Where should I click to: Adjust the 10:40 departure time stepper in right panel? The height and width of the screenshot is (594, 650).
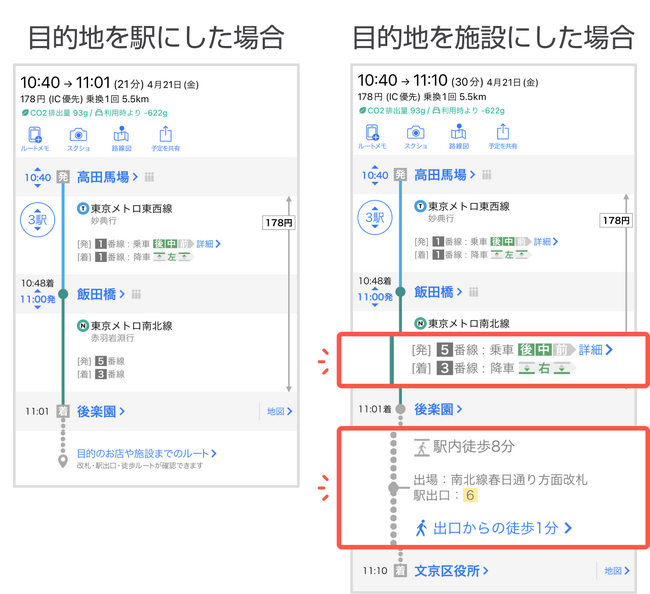(374, 176)
